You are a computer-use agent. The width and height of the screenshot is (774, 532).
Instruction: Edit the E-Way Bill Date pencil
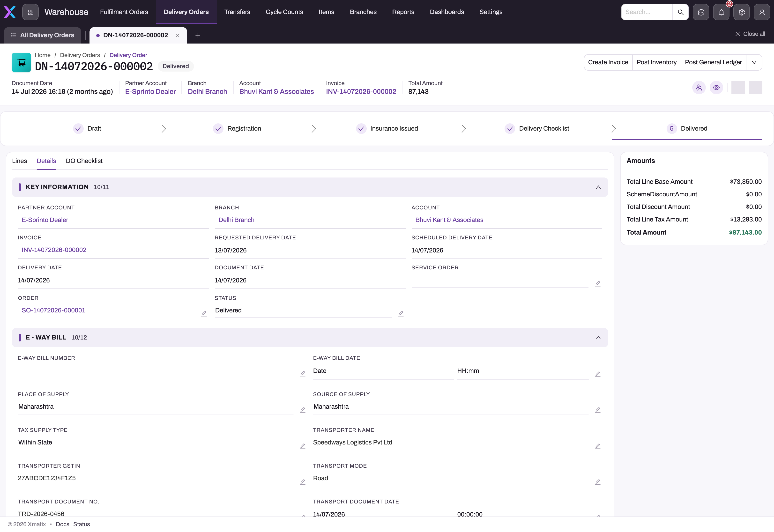point(597,374)
